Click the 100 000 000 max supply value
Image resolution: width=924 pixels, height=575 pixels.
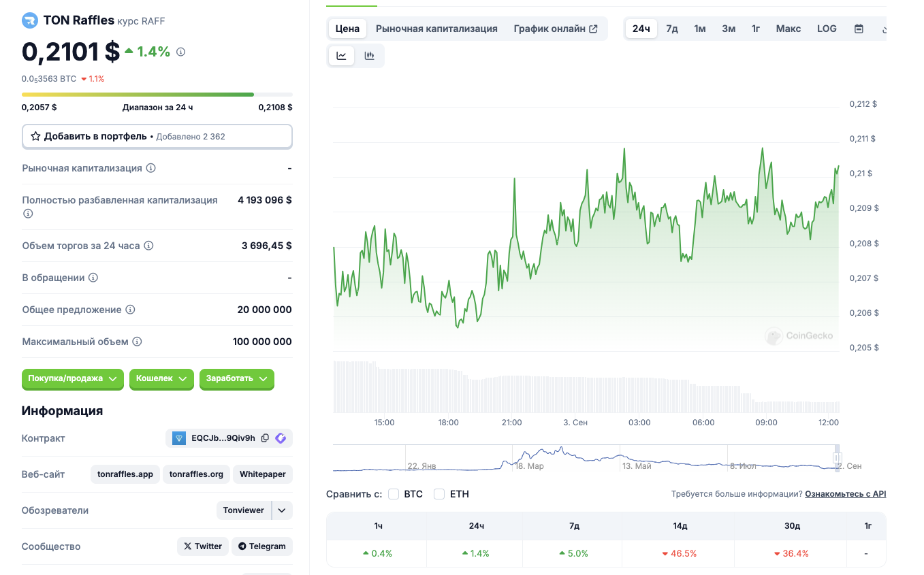262,342
